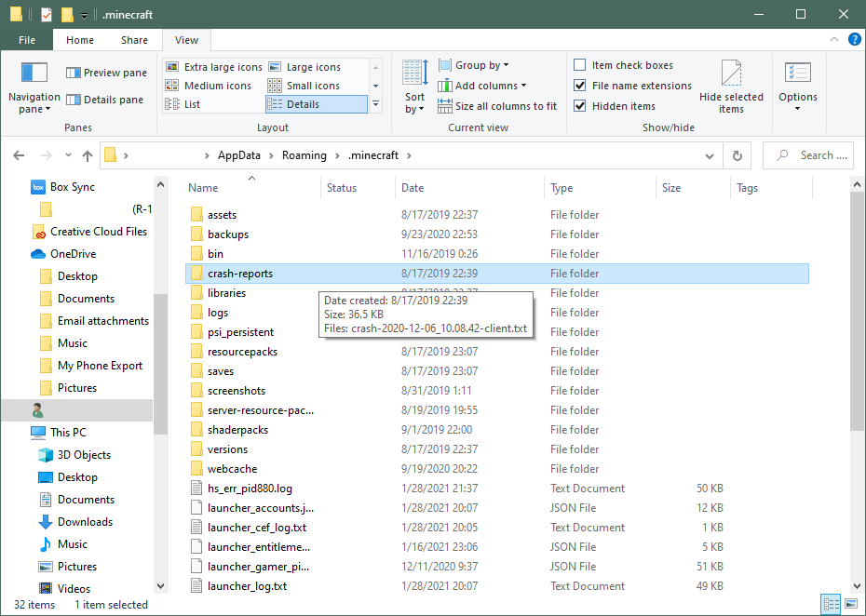Click Hide selected items
Screen dimensions: 866x616
click(730, 85)
